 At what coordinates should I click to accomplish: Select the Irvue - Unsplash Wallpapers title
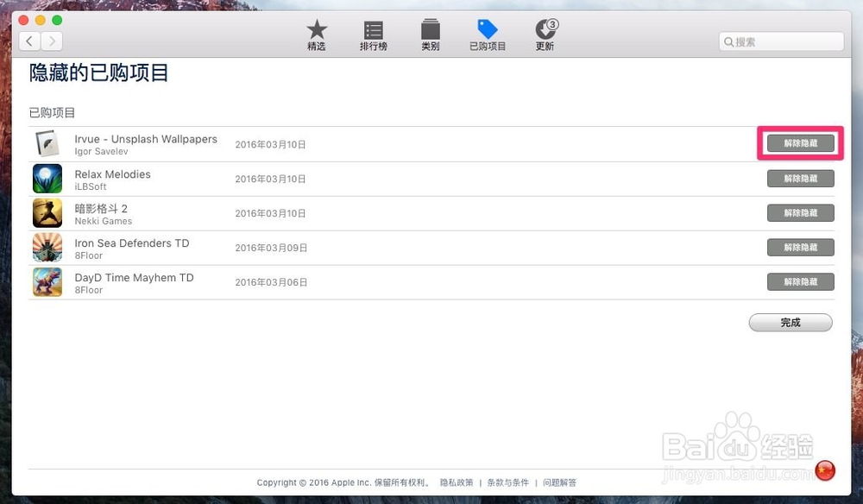[146, 139]
